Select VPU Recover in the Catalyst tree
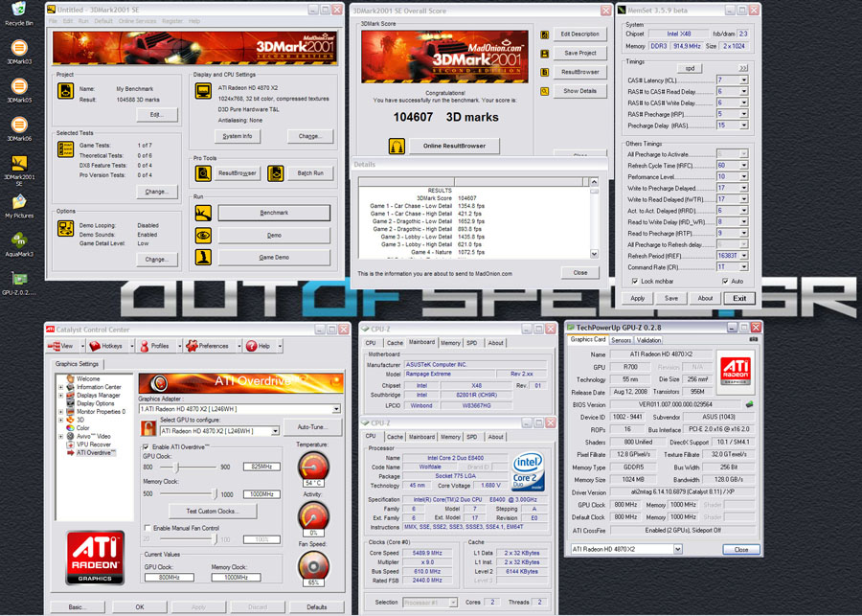Image resolution: width=862 pixels, height=616 pixels. coord(94,445)
